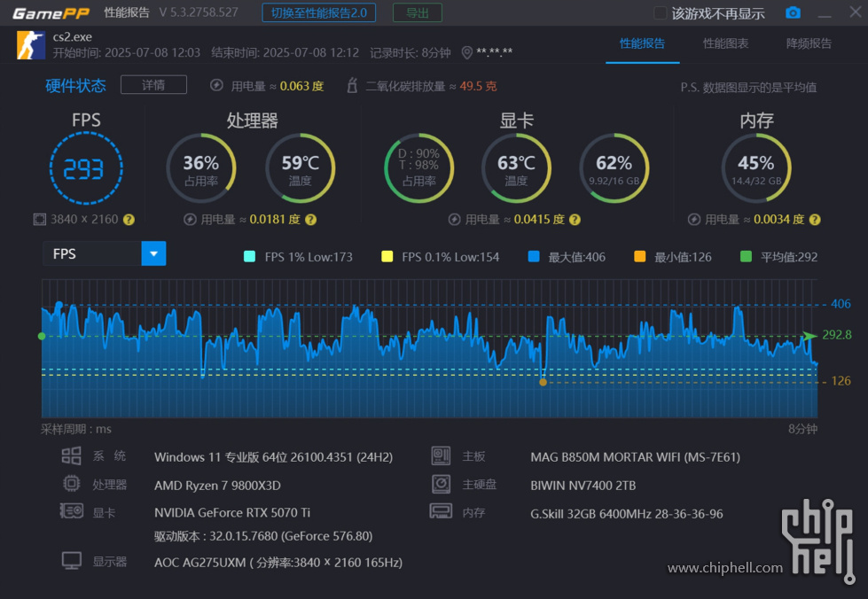Switch to the 性能报告 tab
This screenshot has width=868, height=599.
(x=642, y=43)
